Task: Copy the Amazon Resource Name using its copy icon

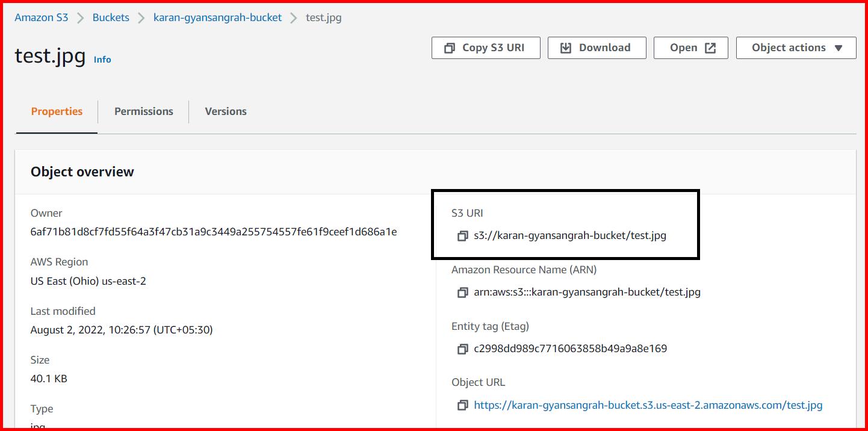Action: 462,292
